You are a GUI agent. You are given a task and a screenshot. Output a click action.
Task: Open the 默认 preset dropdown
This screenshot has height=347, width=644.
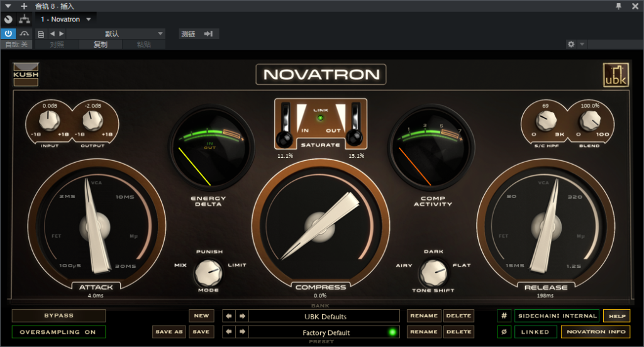(x=116, y=34)
